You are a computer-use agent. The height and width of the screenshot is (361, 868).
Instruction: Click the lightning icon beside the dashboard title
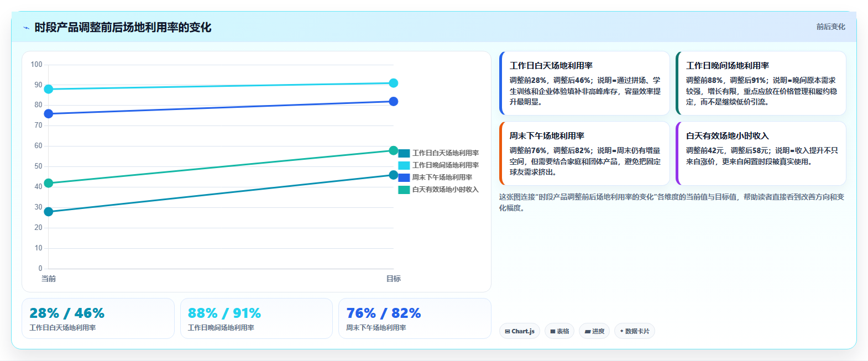(27, 28)
